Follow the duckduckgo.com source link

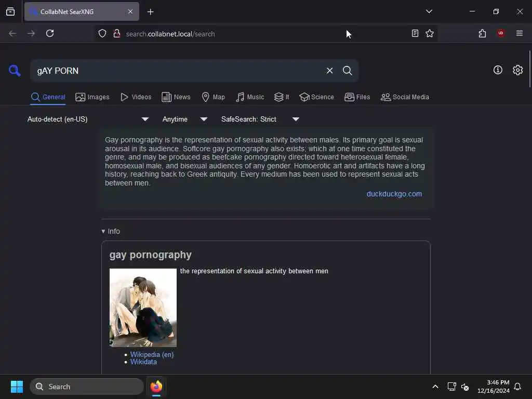(394, 194)
